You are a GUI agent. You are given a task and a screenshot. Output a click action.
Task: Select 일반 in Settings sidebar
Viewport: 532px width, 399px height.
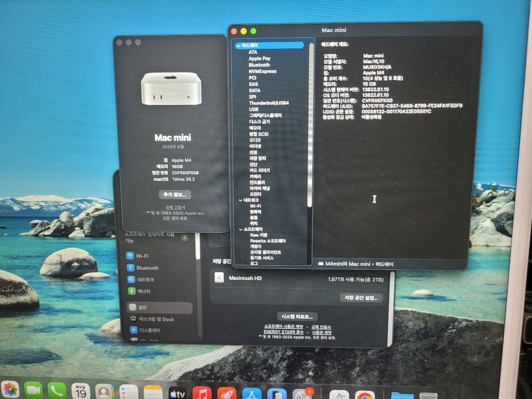point(160,307)
